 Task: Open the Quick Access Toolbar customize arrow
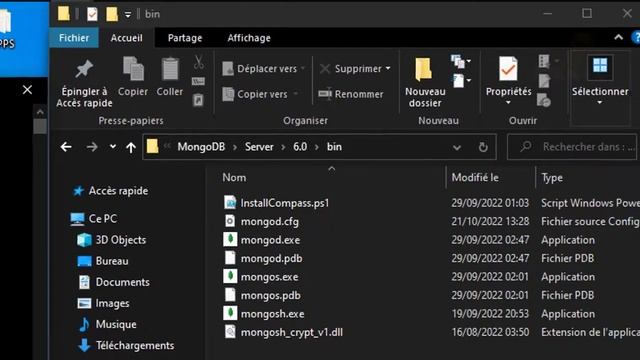click(x=128, y=14)
